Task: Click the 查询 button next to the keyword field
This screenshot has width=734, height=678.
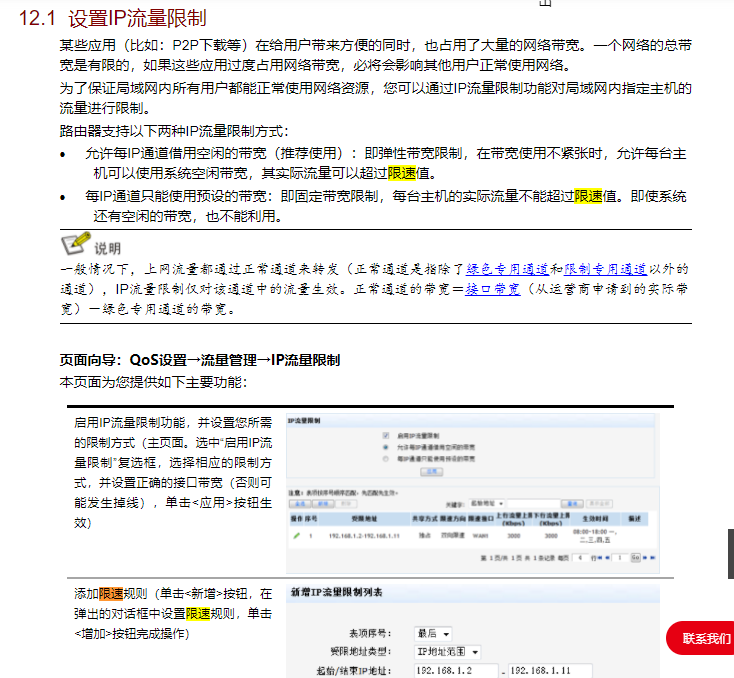Action: tap(572, 504)
